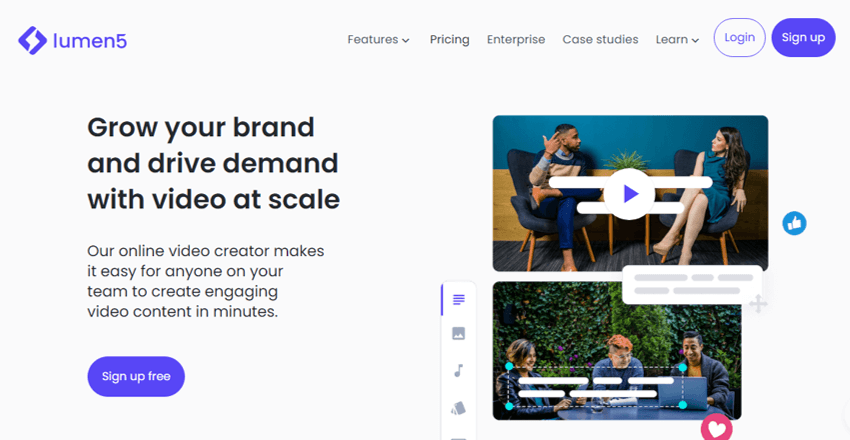Go to the Enterprise page

(516, 40)
